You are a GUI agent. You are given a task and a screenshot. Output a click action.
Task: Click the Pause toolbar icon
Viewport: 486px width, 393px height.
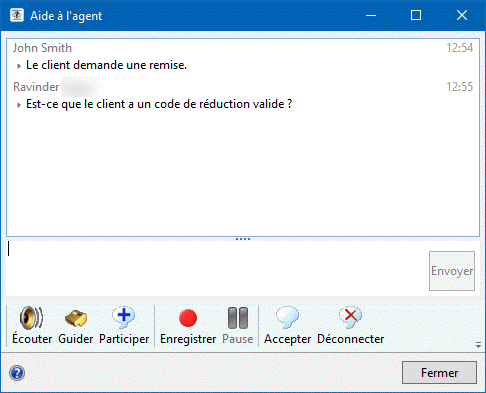click(238, 318)
